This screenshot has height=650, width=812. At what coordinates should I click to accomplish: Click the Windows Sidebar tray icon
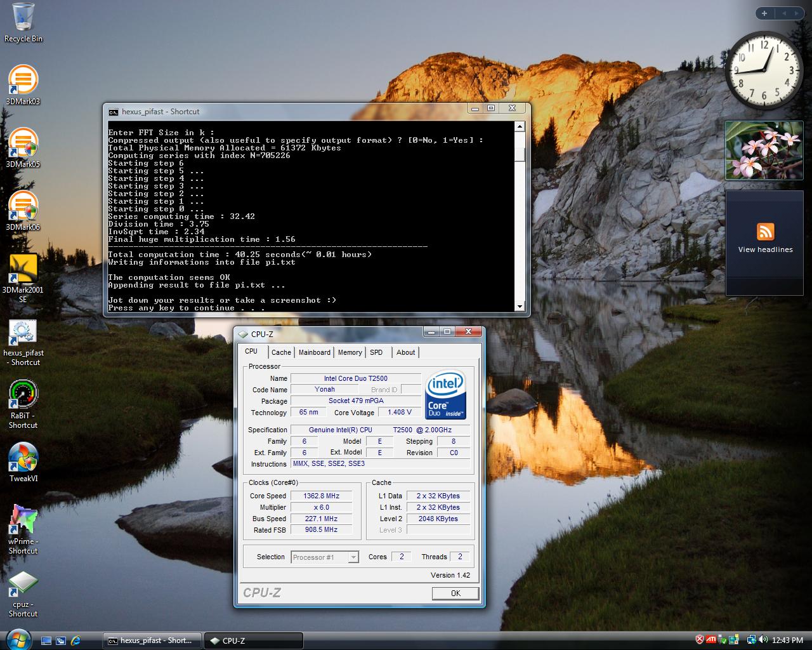735,640
